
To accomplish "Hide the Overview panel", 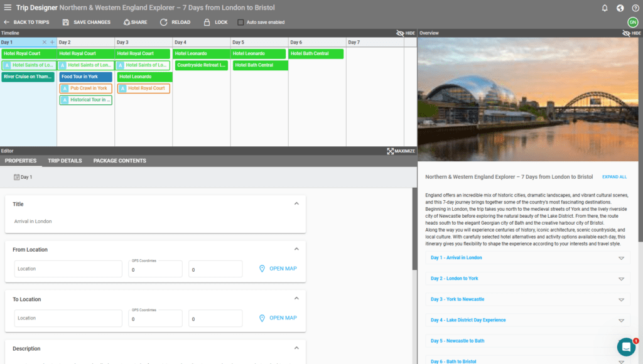I will point(631,33).
